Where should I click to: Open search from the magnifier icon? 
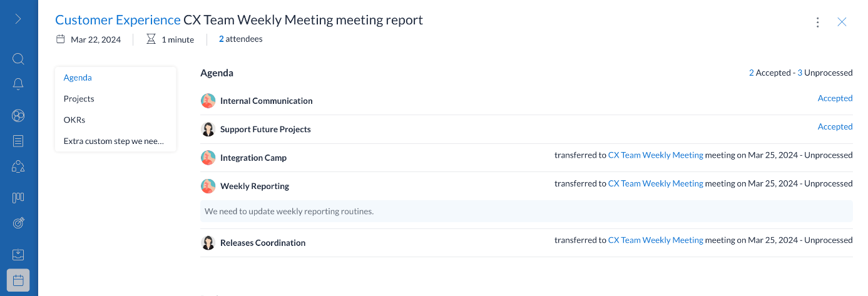(18, 59)
